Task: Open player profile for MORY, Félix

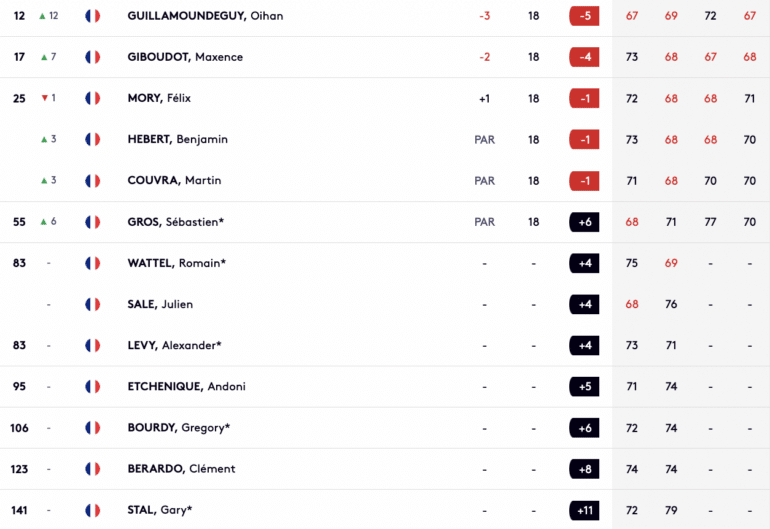Action: pos(159,98)
